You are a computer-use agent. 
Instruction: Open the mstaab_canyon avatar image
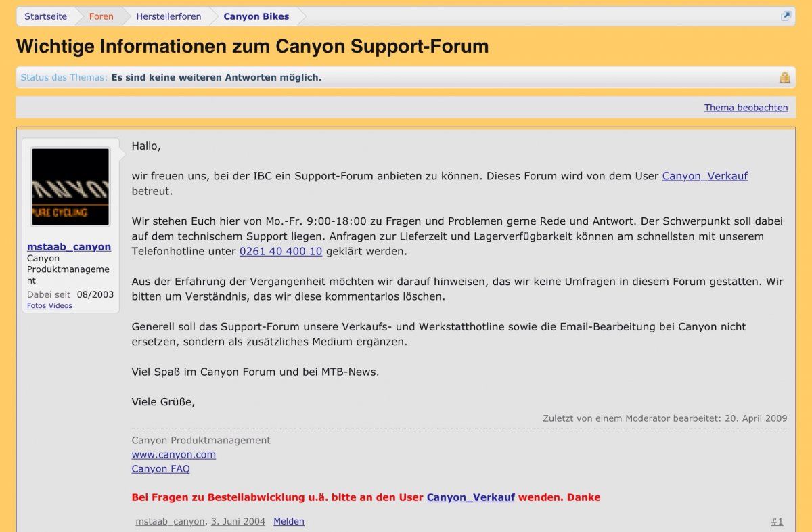(x=70, y=187)
